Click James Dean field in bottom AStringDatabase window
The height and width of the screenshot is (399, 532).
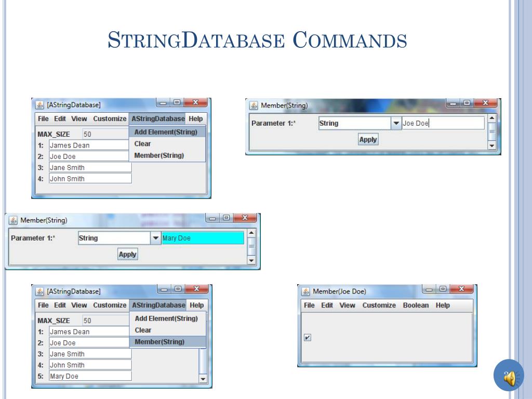point(89,331)
